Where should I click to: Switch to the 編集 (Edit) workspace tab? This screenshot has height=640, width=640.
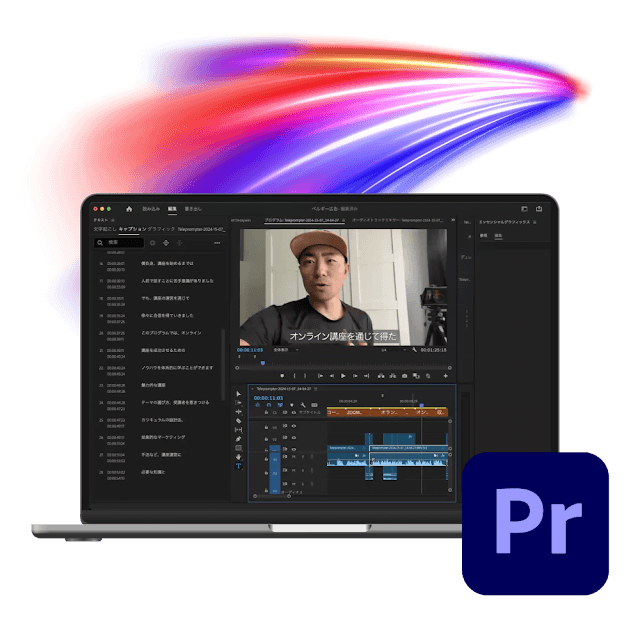coord(172,209)
